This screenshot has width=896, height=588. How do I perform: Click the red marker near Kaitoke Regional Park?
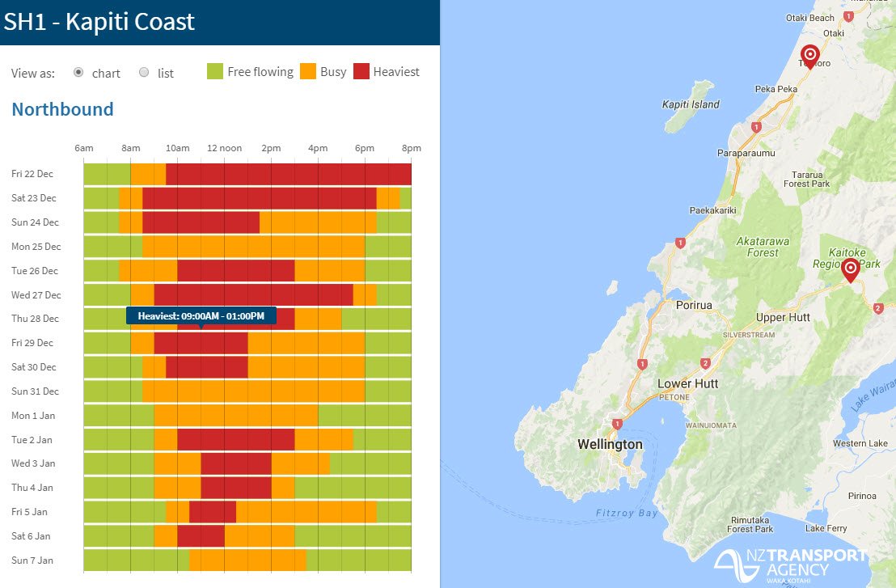pos(852,268)
